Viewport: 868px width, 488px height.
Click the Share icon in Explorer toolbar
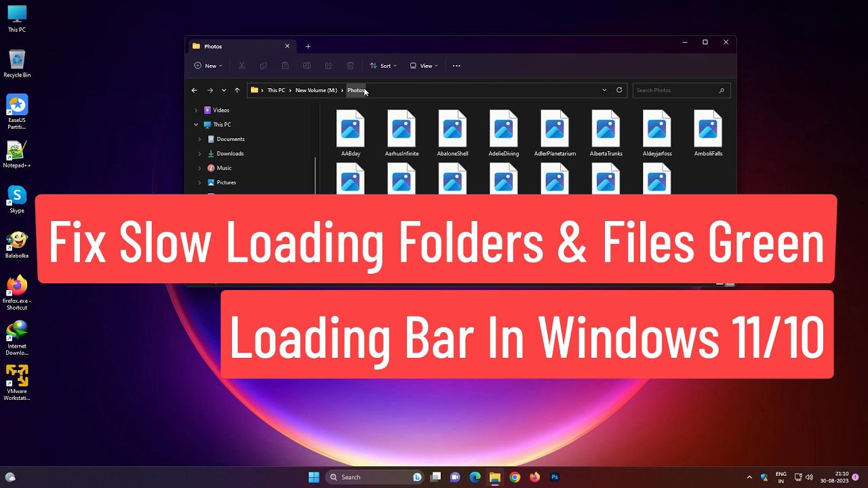coord(329,66)
